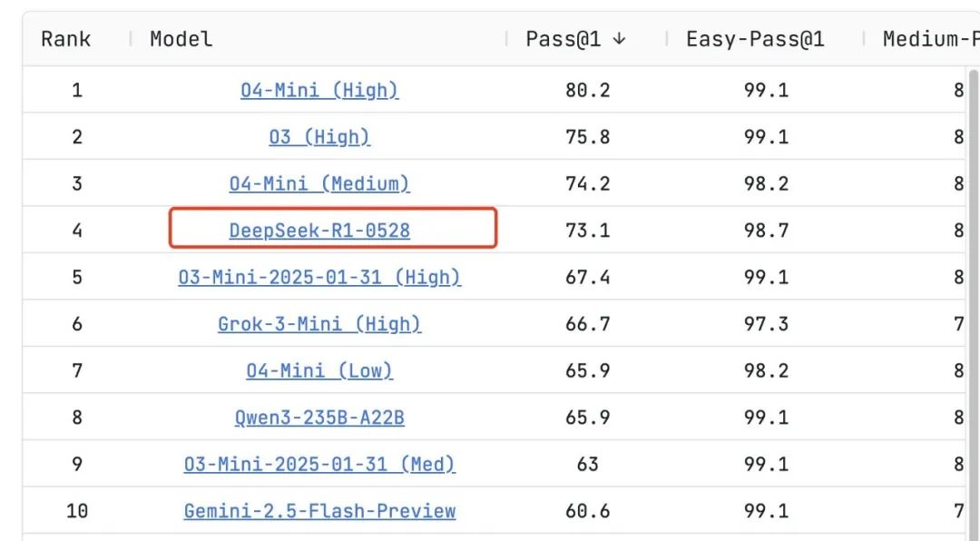This screenshot has height=541, width=980.
Task: Open the DeepSeek-R1-0528 model link
Action: pos(319,231)
